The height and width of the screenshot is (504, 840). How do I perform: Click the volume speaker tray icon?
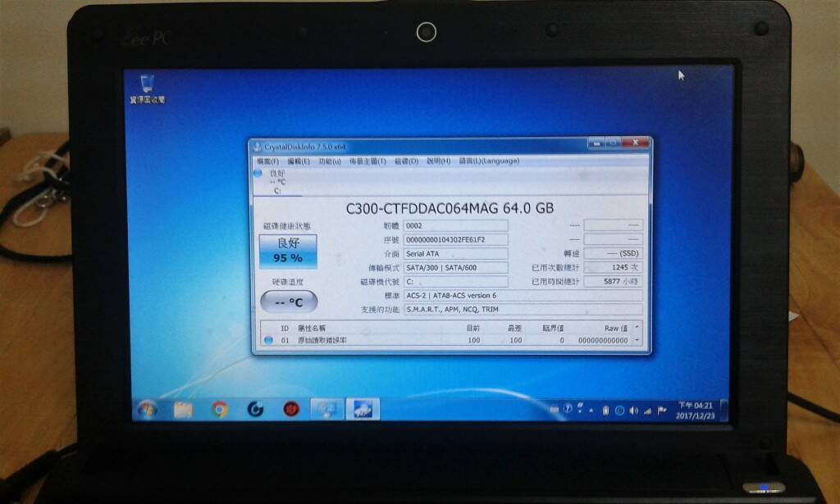tap(634, 411)
